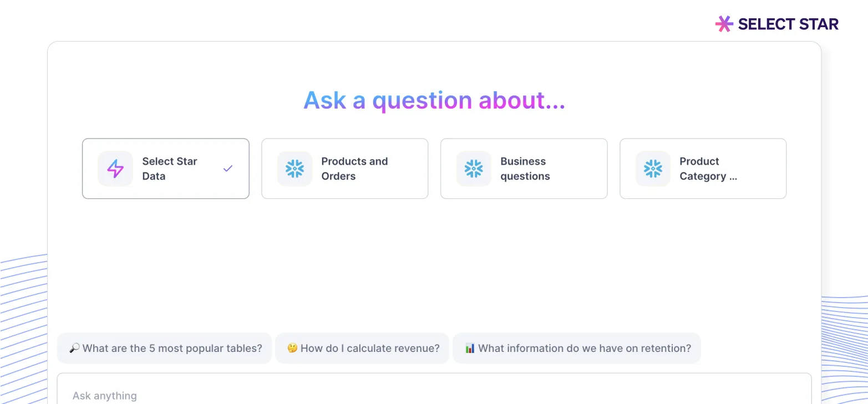Screen dimensions: 868x404
Task: Click the lightning bolt icon on Select Star Data
Action: pos(115,168)
